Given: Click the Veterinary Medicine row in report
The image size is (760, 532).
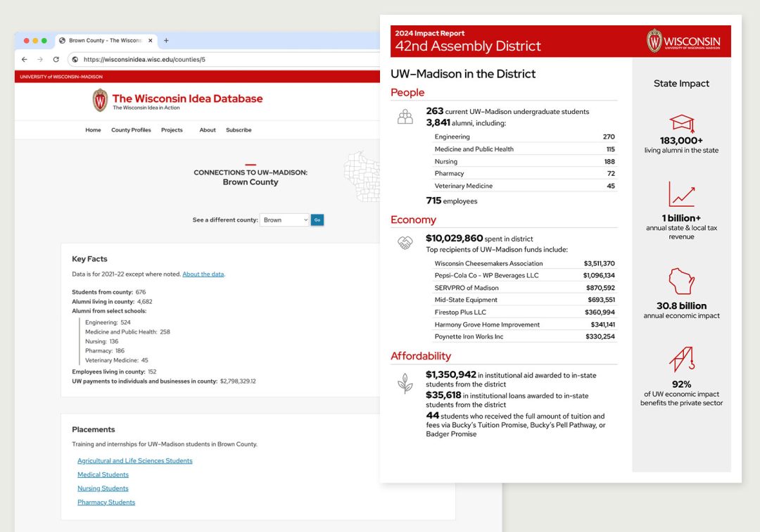Looking at the screenshot, I should tap(524, 186).
